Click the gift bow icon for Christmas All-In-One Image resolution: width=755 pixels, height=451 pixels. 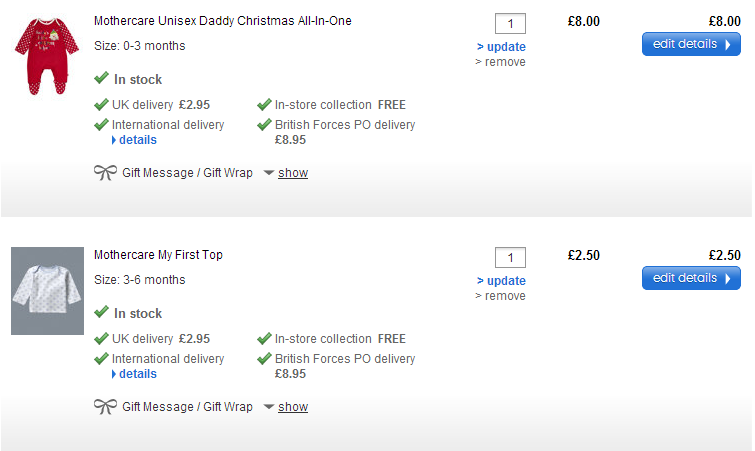click(105, 173)
